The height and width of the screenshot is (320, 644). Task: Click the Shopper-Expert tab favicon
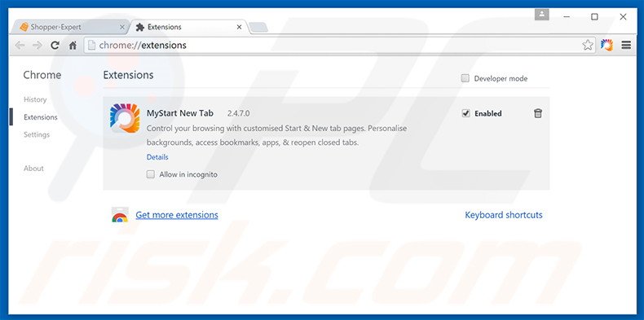tap(24, 27)
